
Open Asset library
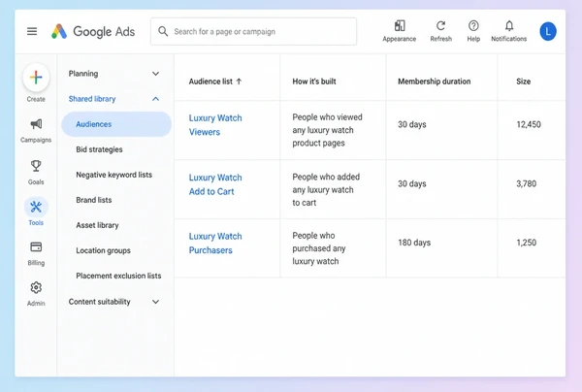(97, 225)
